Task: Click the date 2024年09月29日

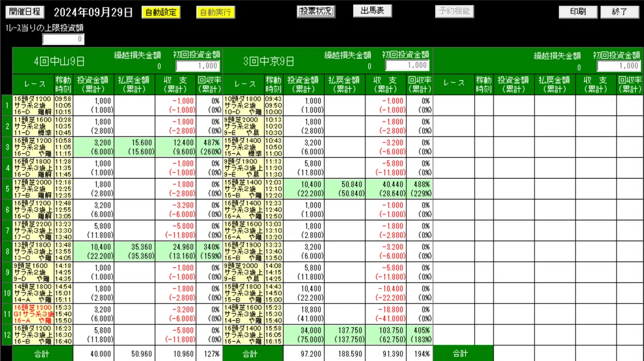Action: pos(93,12)
